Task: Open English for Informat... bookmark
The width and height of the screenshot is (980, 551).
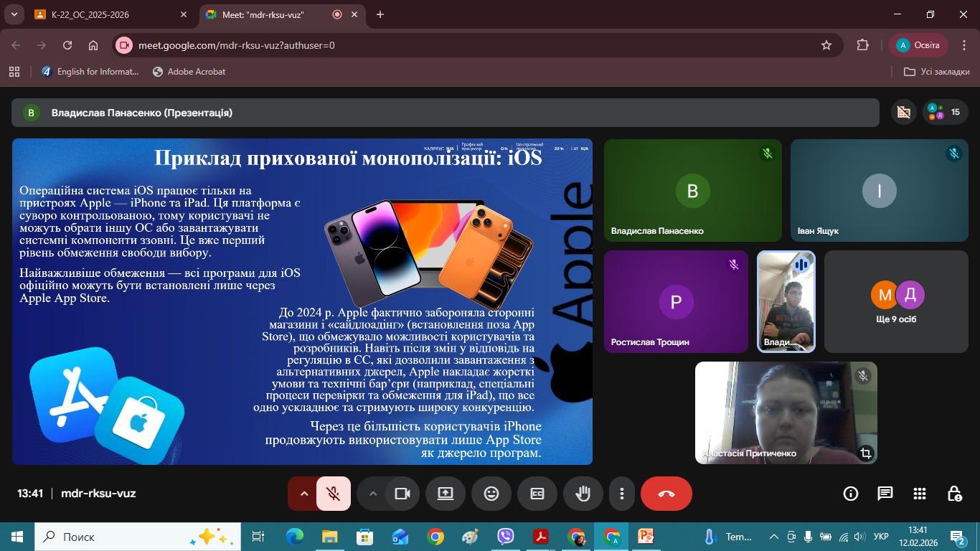Action: click(90, 72)
